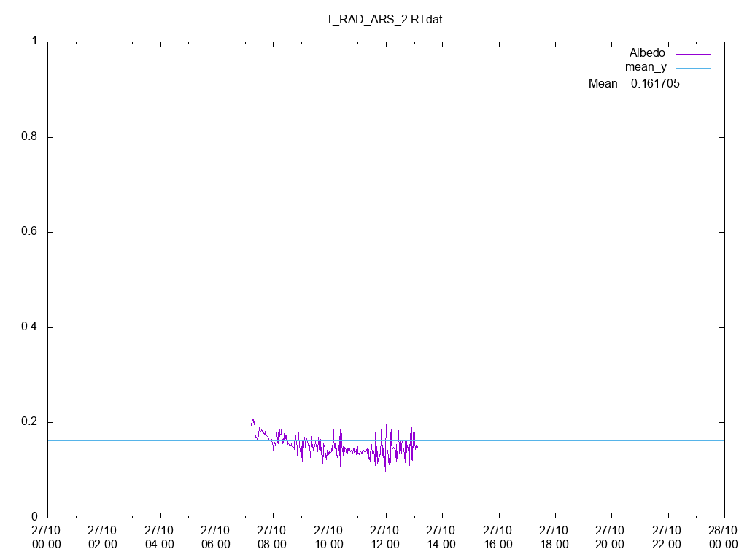747x560 pixels.
Task: Click the tallest Albedo spike near 12:00
Action: (x=382, y=417)
